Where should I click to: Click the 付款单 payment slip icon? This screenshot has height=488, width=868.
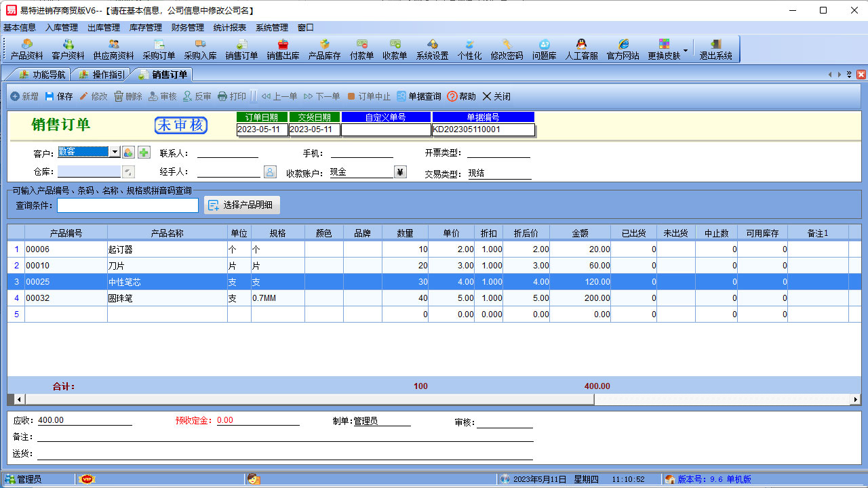click(x=361, y=49)
